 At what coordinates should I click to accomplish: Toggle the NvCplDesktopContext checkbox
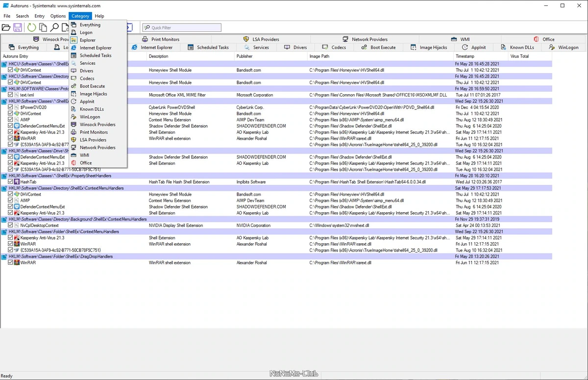point(11,226)
